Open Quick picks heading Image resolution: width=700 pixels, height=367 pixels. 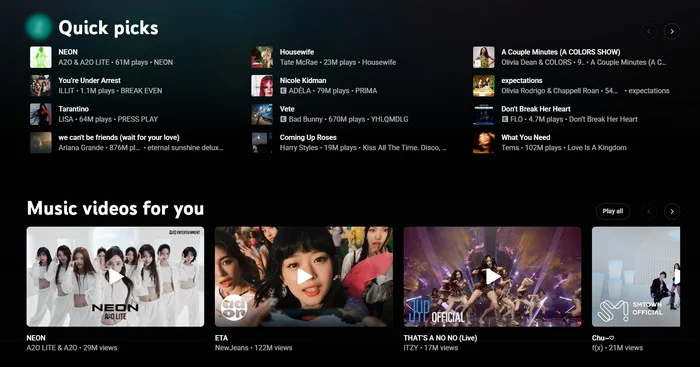tap(108, 28)
